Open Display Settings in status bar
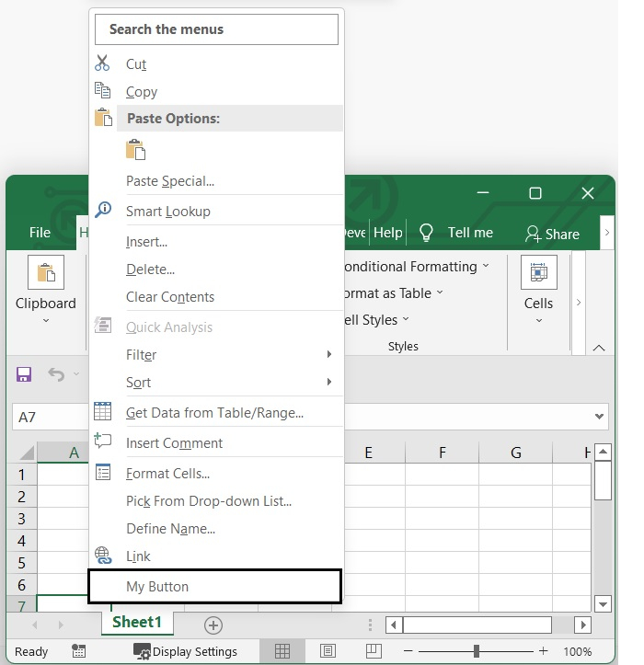Viewport: 644px width, 665px height. tap(185, 651)
